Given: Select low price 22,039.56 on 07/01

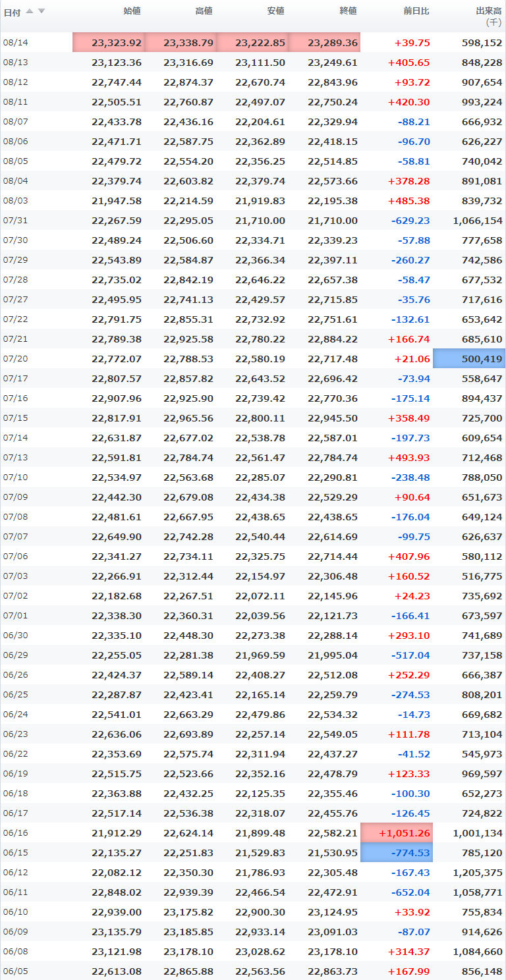Looking at the screenshot, I should [260, 615].
